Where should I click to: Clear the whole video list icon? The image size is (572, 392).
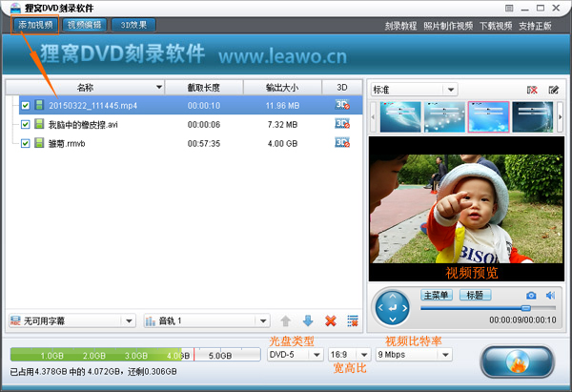[353, 320]
